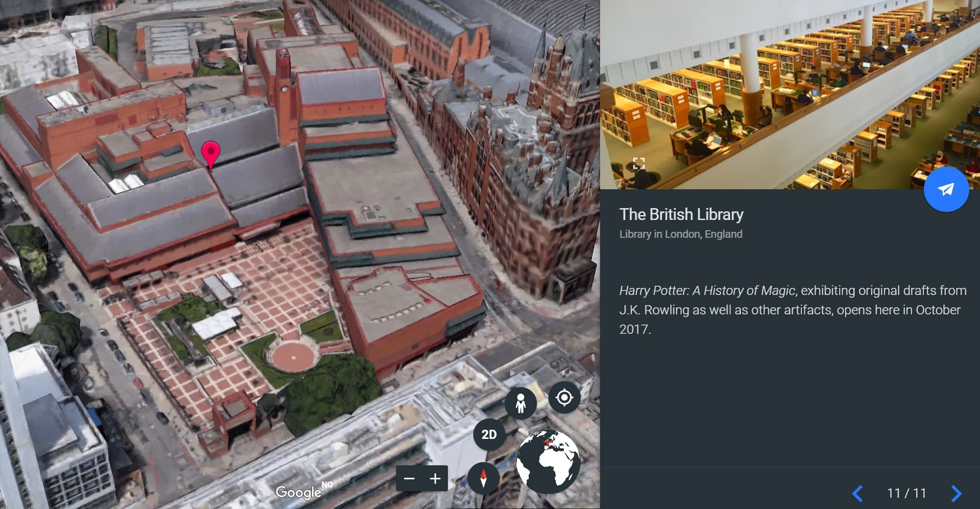980x509 pixels.
Task: Click the Harry Potter description paragraph
Action: (793, 309)
